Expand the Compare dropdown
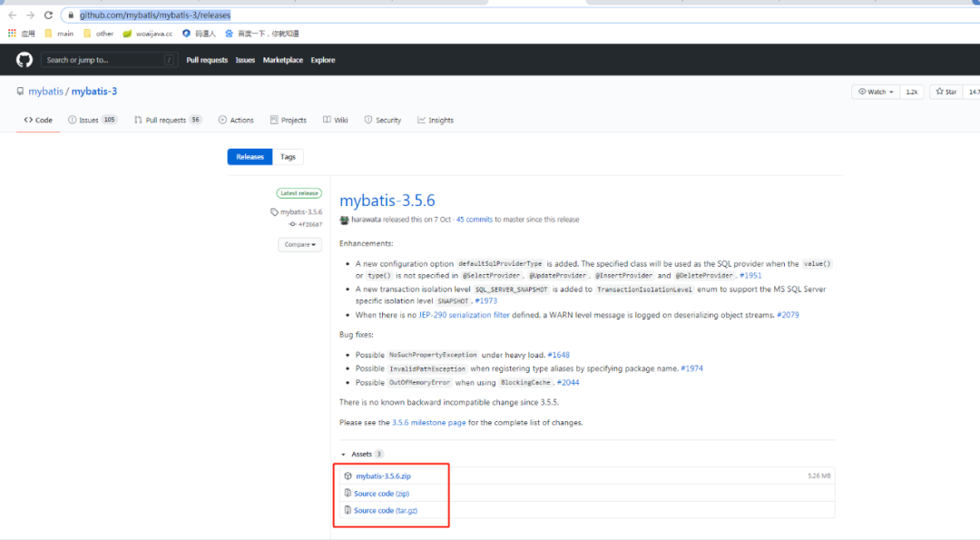Viewport: 980px width, 540px height. (300, 244)
